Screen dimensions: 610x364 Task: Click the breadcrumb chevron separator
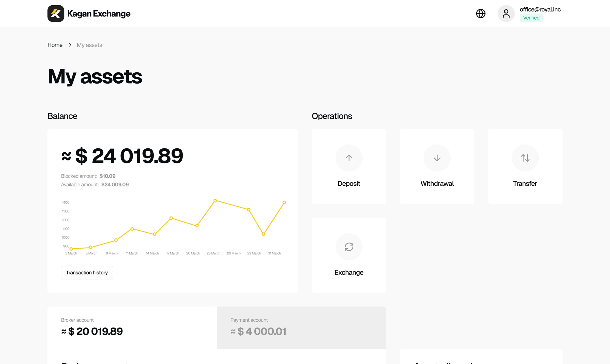(x=70, y=45)
